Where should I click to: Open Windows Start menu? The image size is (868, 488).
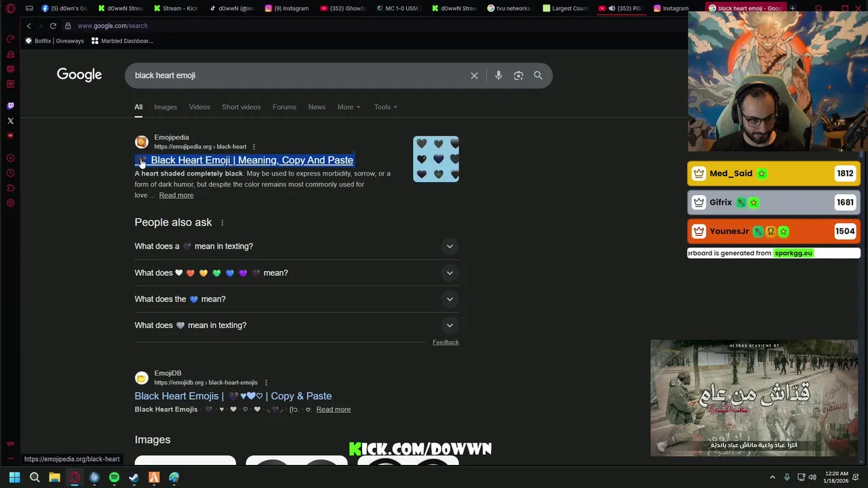[14, 477]
